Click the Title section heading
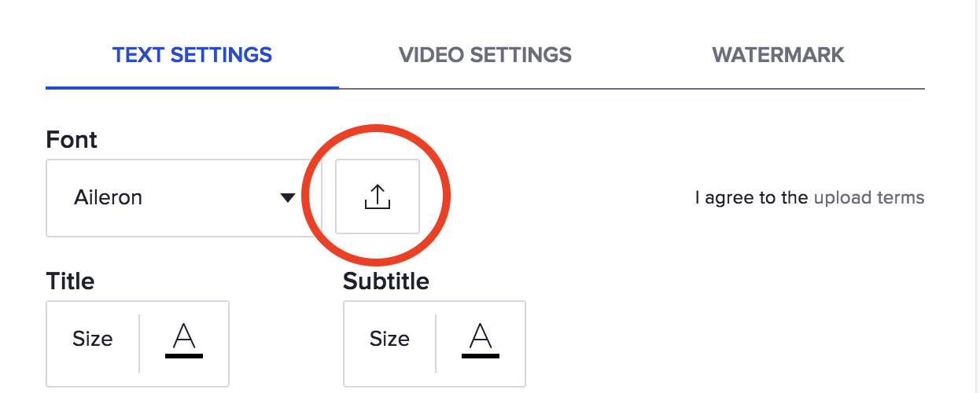This screenshot has width=980, height=393. 70,281
